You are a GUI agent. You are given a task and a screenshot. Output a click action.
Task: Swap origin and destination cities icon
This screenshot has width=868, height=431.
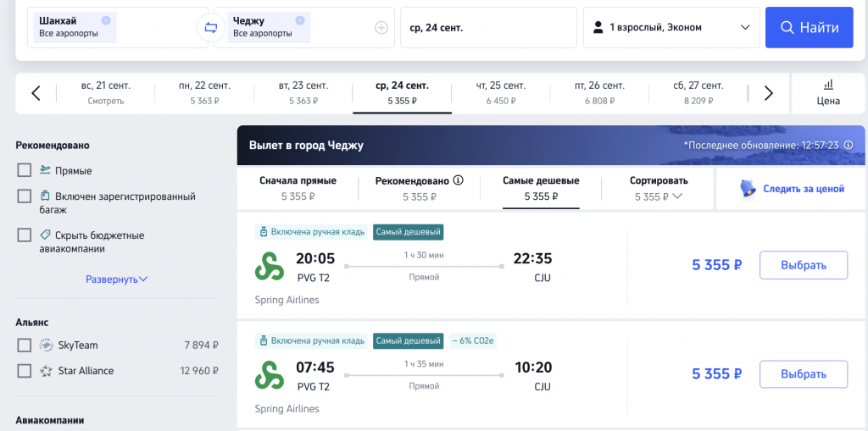tap(211, 28)
